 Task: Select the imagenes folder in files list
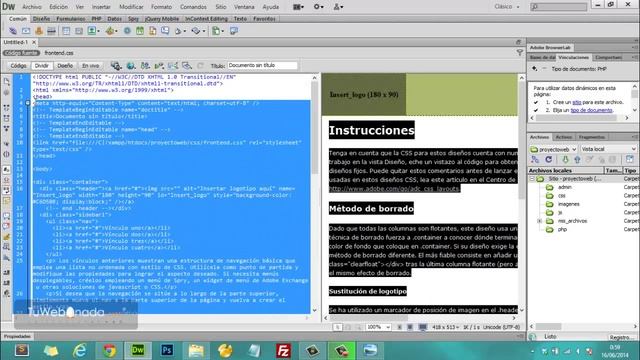[x=568, y=204]
